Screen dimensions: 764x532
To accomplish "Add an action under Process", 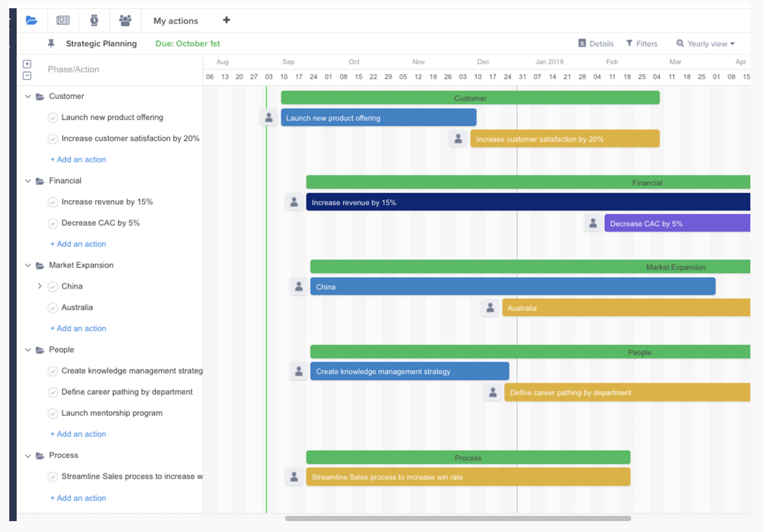I will pos(78,498).
